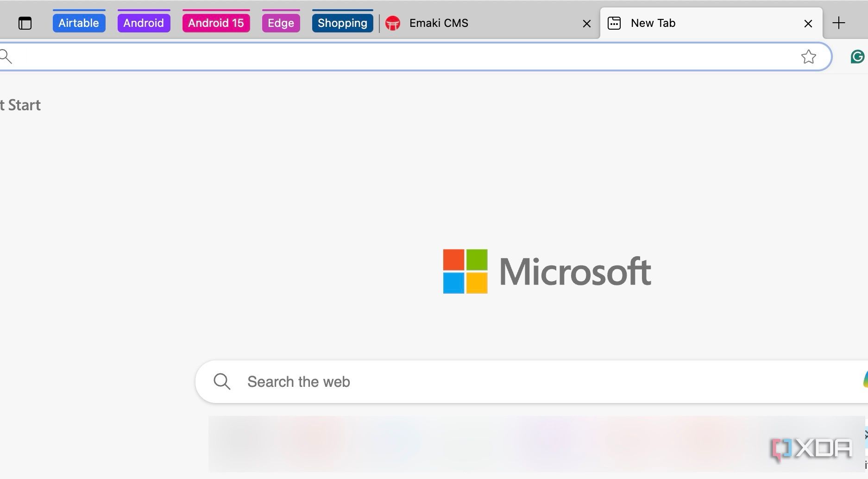Select the New Tab tab
Image resolution: width=868 pixels, height=479 pixels.
pos(711,23)
